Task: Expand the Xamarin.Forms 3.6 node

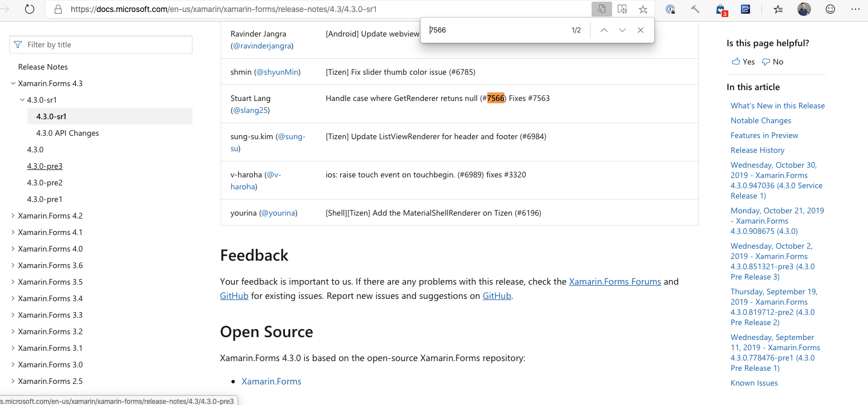Action: [x=13, y=265]
